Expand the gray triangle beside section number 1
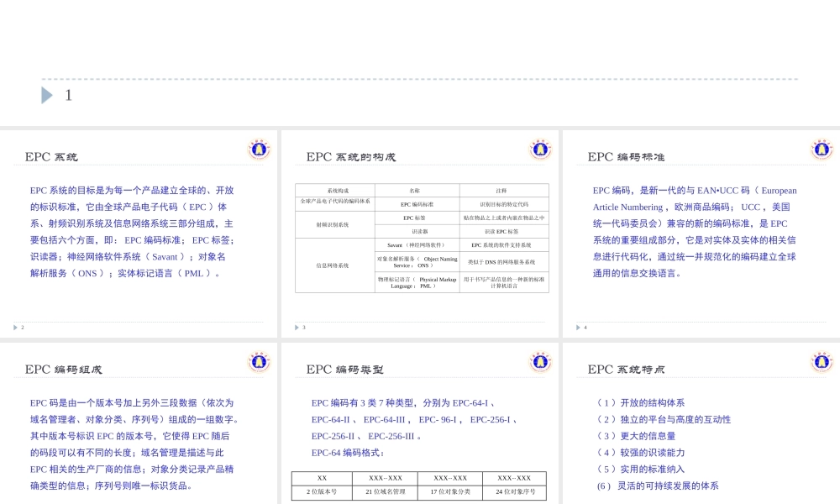The image size is (840, 504). pos(48,95)
